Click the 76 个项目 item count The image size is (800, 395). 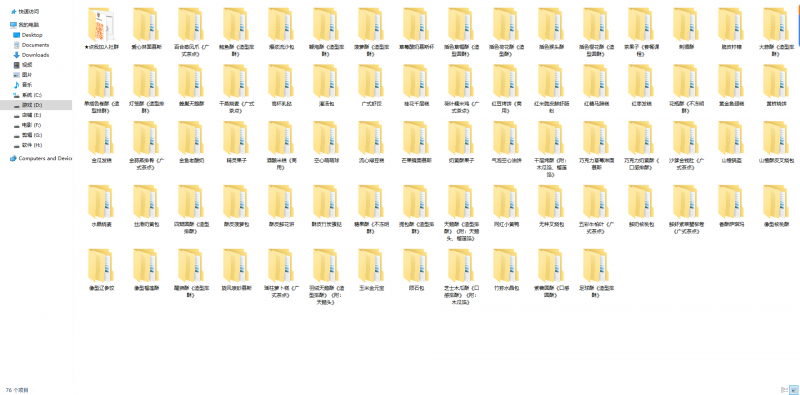pyautogui.click(x=17, y=390)
